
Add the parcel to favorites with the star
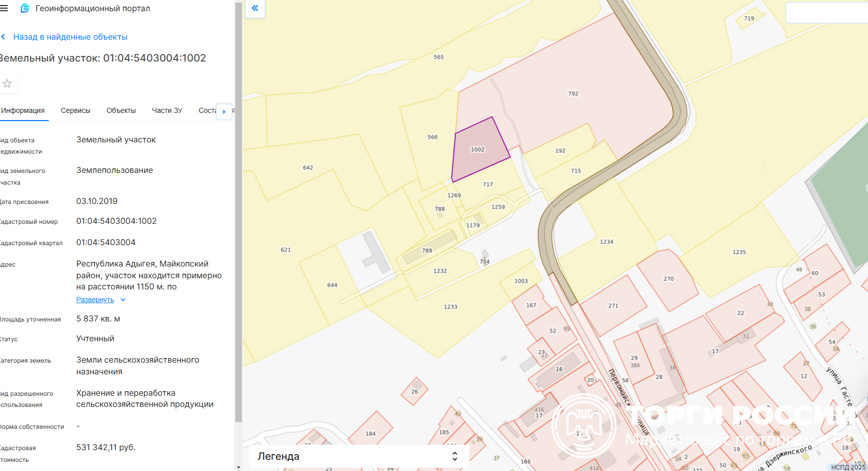(7, 83)
